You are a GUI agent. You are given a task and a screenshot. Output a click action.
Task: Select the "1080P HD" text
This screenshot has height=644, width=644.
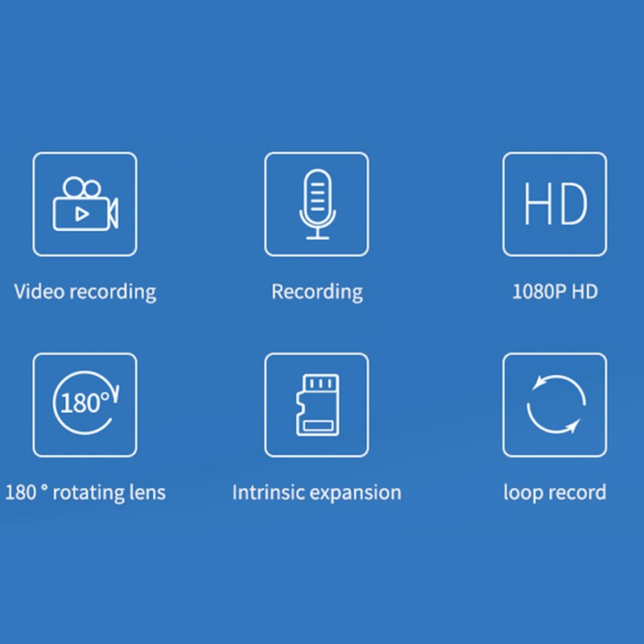click(555, 291)
